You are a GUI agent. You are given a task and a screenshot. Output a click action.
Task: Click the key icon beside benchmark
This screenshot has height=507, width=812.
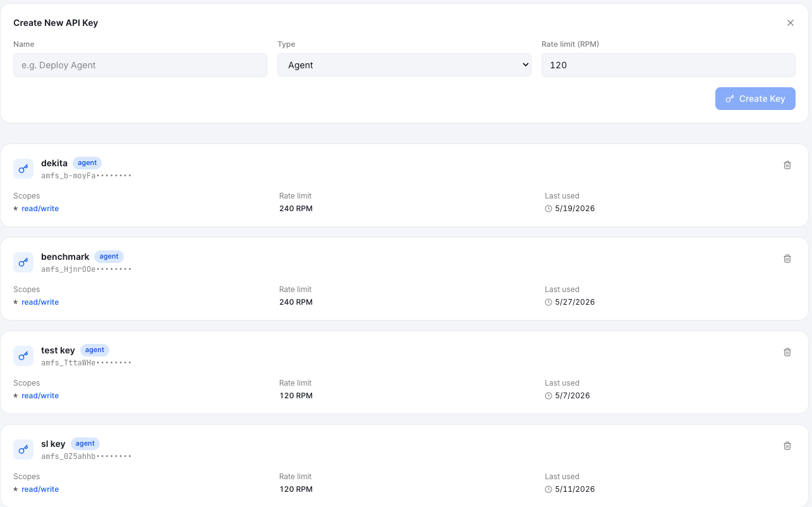click(x=23, y=262)
